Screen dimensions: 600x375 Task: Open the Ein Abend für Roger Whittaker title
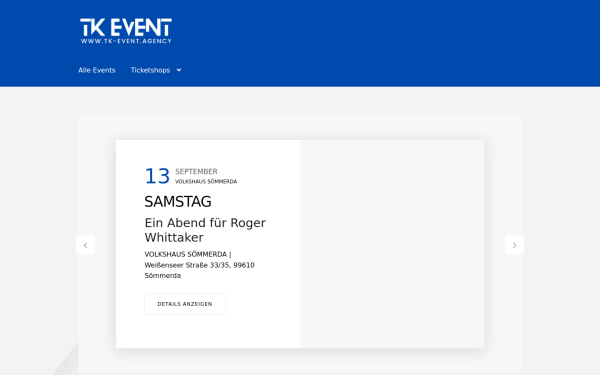pyautogui.click(x=205, y=230)
